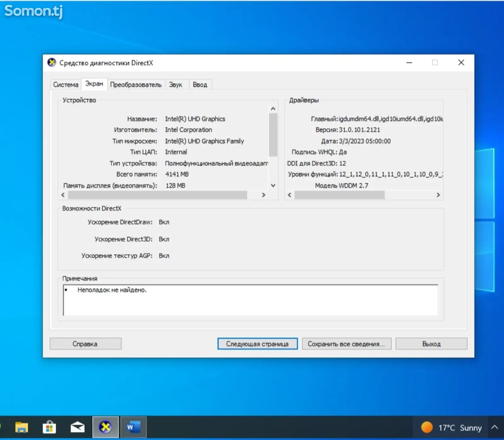Click the 17°C Sunny weather text
Viewport: 504px width, 440px height.
[460, 428]
